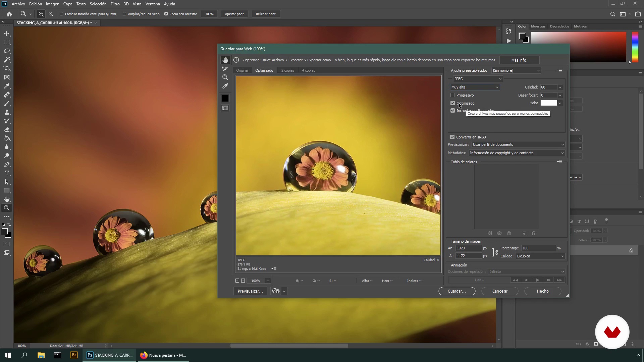Select the Clone Stamp tool
644x362 pixels.
[7, 112]
